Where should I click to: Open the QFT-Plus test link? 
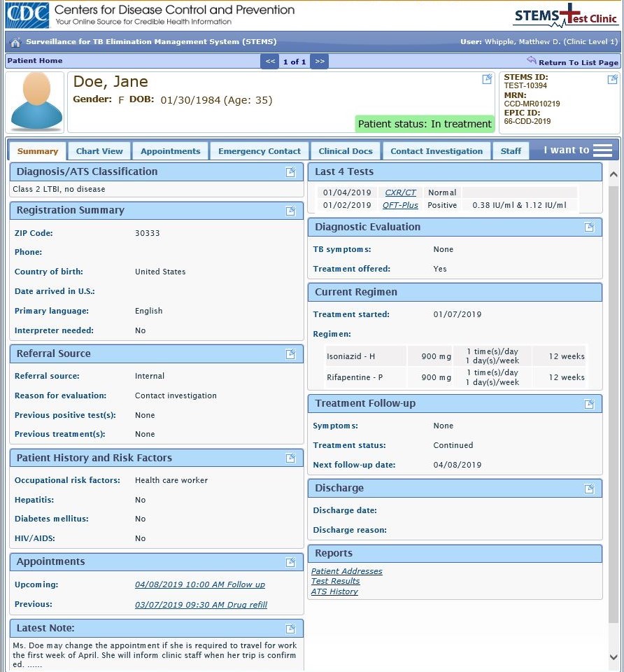[400, 205]
